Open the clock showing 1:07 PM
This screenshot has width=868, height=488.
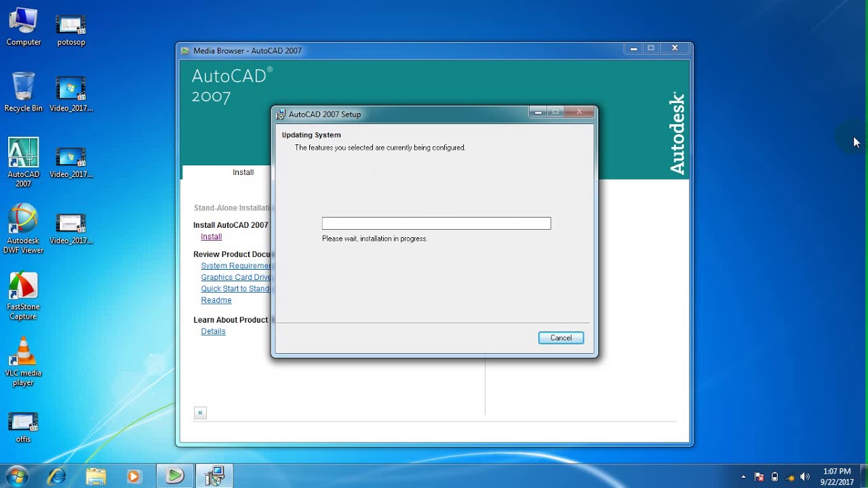pyautogui.click(x=837, y=476)
